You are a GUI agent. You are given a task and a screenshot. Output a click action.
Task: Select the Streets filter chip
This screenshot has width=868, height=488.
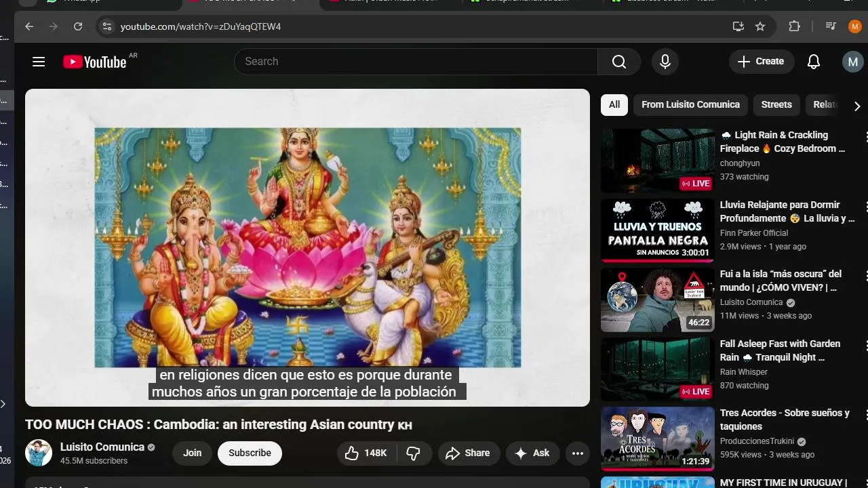pyautogui.click(x=776, y=105)
